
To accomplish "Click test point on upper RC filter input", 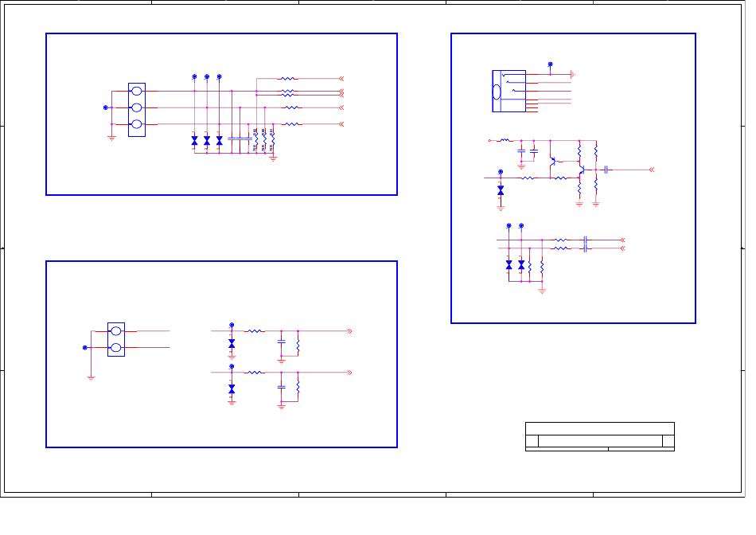I will click(x=232, y=325).
